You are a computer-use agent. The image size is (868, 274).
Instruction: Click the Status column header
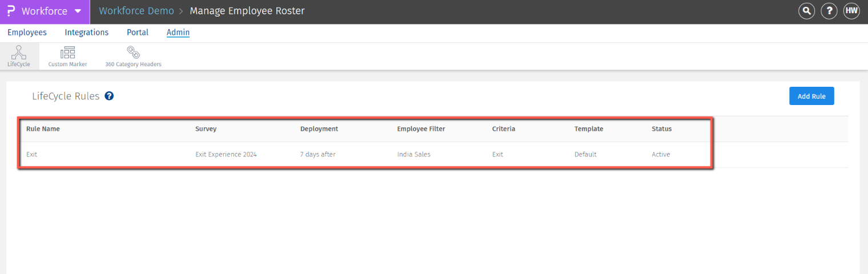pos(662,129)
